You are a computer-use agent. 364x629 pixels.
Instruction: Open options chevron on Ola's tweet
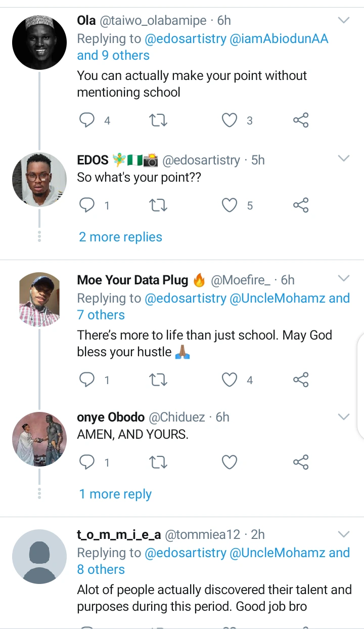tap(344, 20)
